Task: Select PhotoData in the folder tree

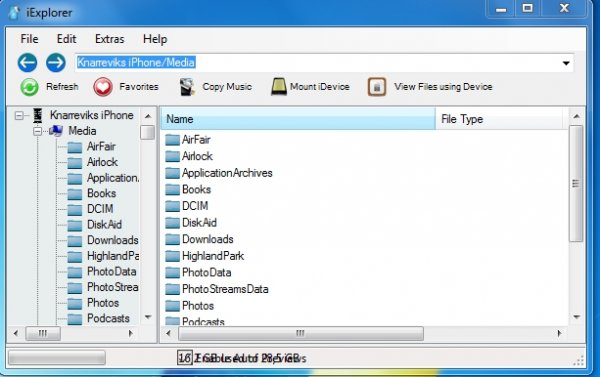Action: (111, 272)
